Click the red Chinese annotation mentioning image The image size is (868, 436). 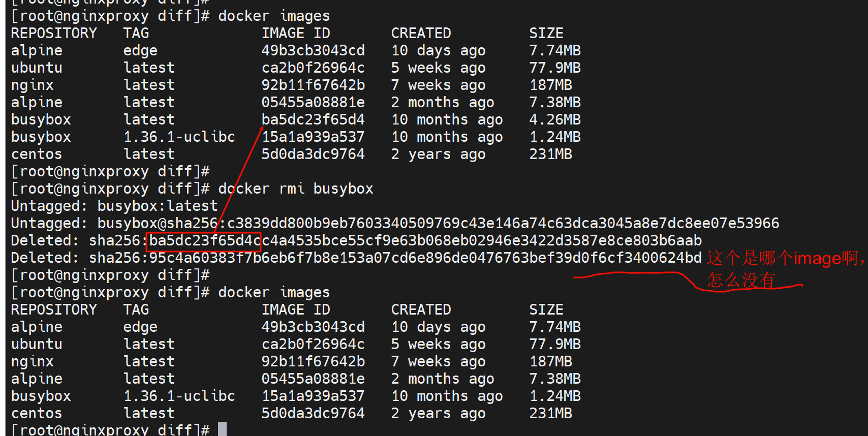pos(786,259)
